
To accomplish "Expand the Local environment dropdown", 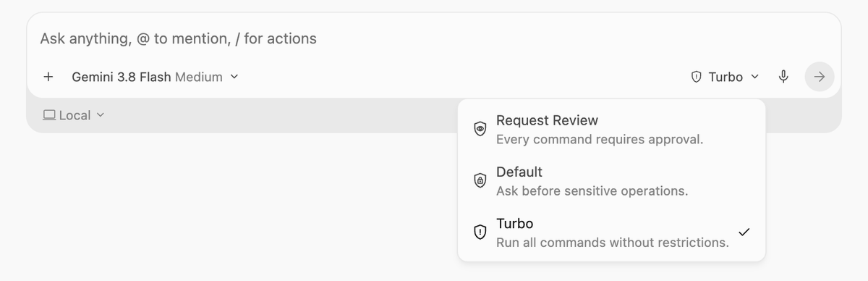I will (74, 115).
